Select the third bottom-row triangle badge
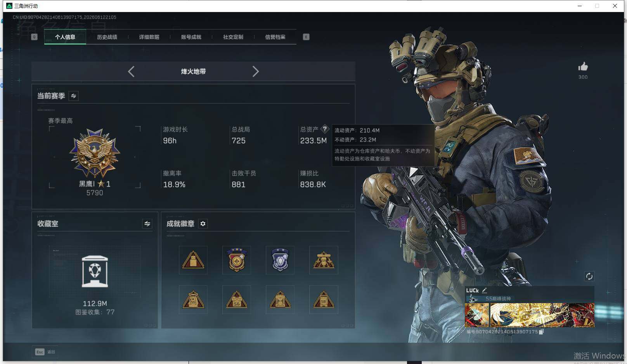Image resolution: width=627 pixels, height=364 pixels. click(280, 300)
